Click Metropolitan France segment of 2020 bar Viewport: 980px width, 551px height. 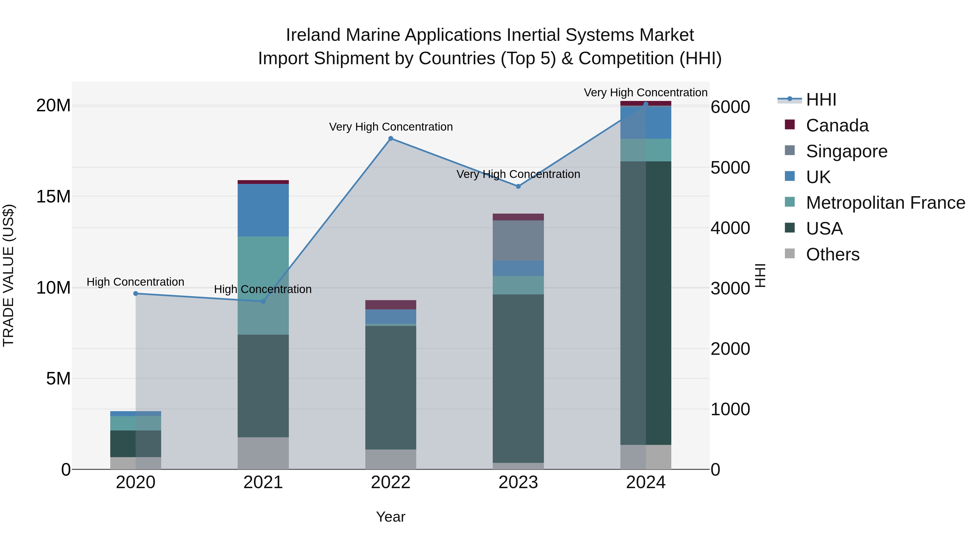[136, 424]
